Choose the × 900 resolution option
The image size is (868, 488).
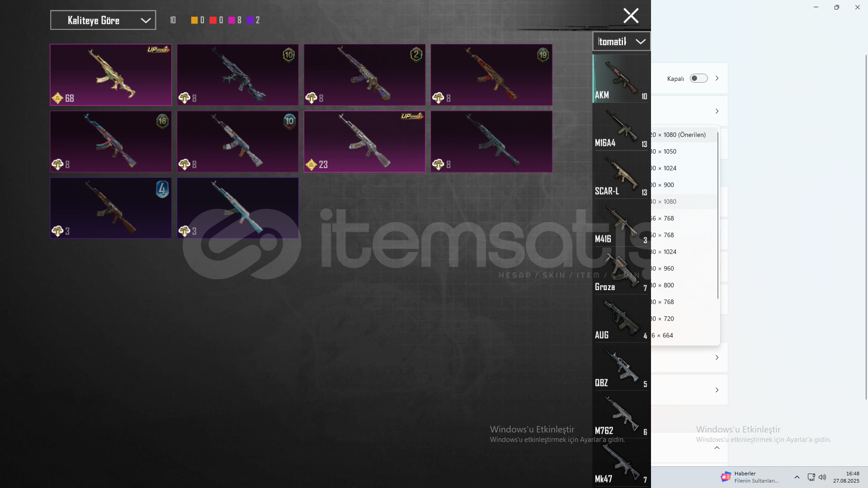(x=684, y=185)
